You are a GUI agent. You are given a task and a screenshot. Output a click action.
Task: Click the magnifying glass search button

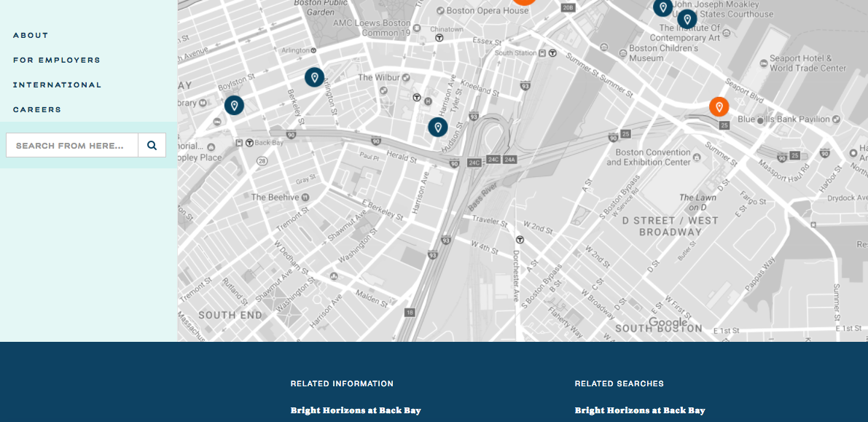point(152,145)
